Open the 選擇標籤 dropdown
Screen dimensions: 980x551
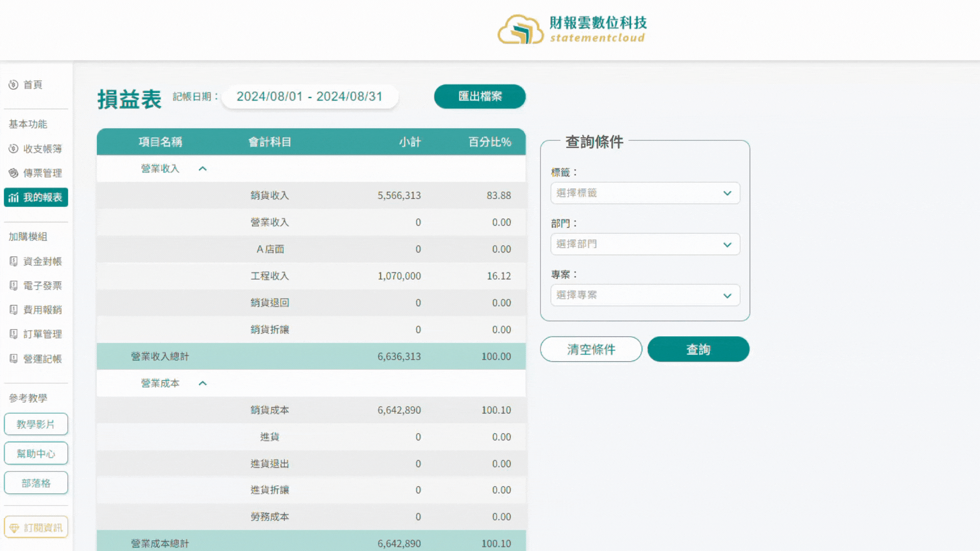pos(645,193)
